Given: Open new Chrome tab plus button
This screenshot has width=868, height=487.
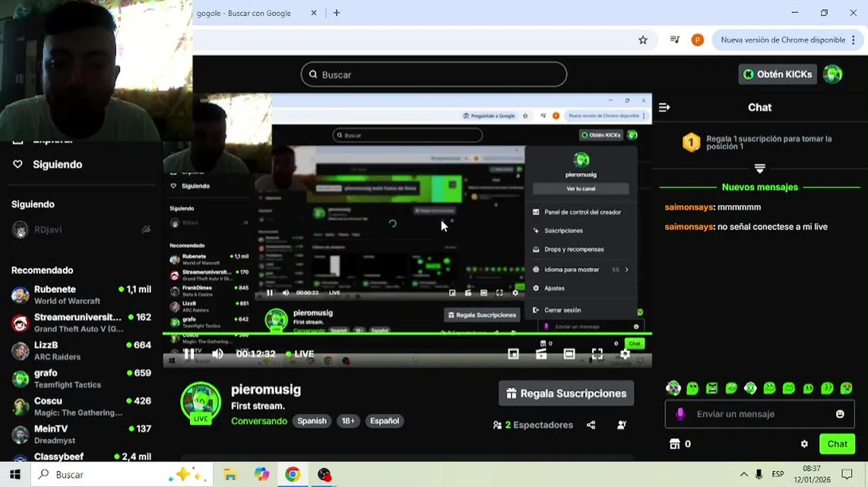Looking at the screenshot, I should (x=337, y=13).
